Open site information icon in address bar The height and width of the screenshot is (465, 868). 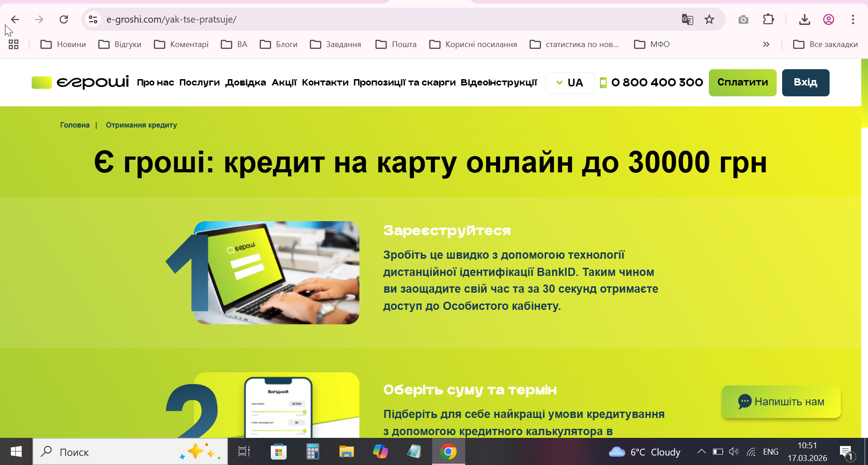(x=93, y=19)
